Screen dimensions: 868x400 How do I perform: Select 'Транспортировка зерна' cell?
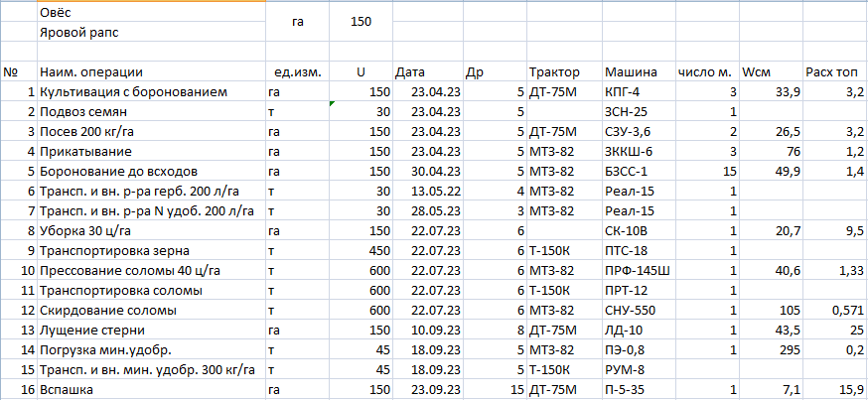tap(152, 251)
